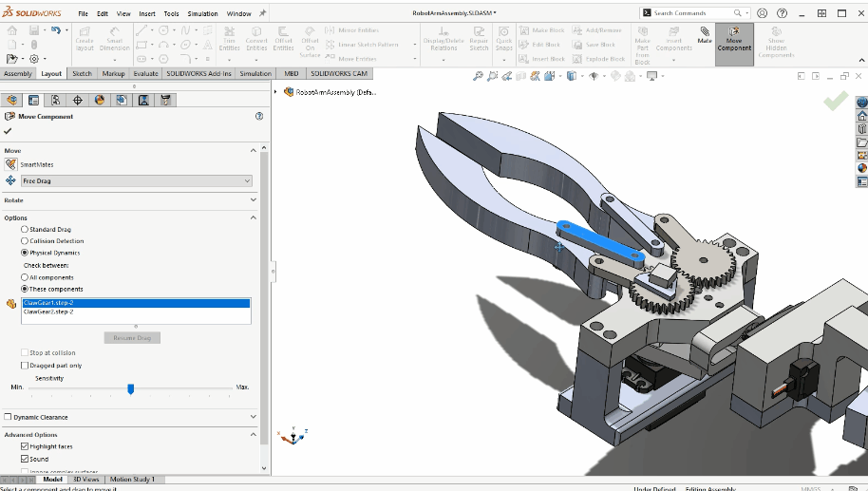Toggle Dragged part only checkbox
This screenshot has height=491, width=868.
(25, 366)
